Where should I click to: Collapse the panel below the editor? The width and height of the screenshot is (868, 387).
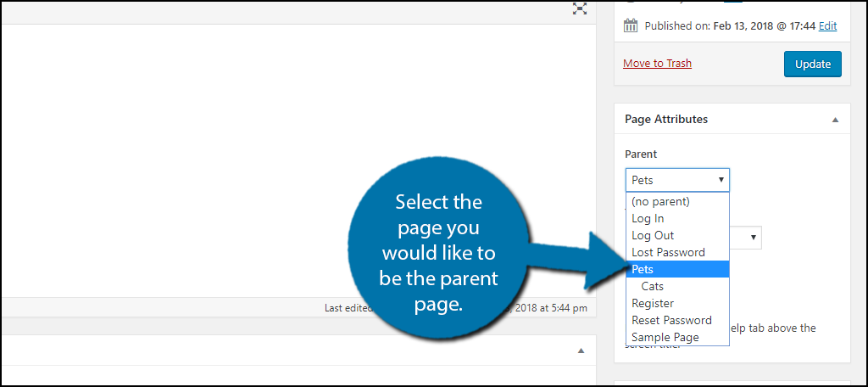click(581, 351)
